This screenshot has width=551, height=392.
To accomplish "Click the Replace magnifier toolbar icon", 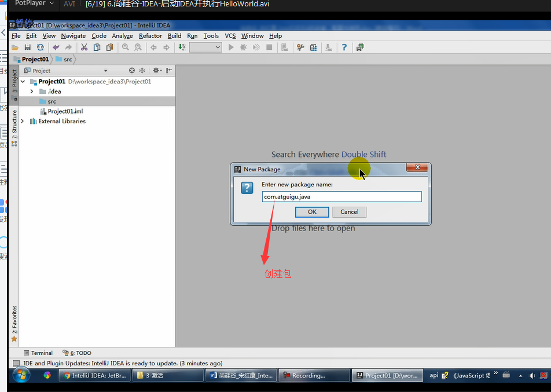I will (138, 47).
